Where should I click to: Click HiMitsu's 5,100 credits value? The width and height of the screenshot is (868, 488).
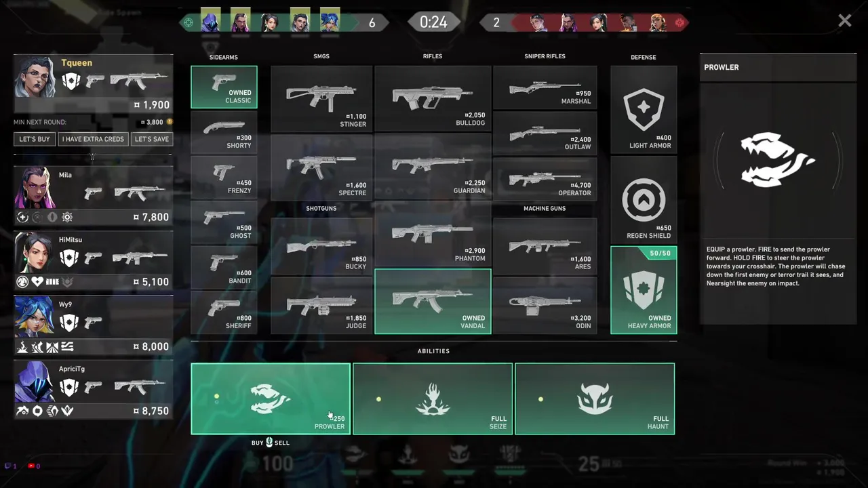(151, 282)
